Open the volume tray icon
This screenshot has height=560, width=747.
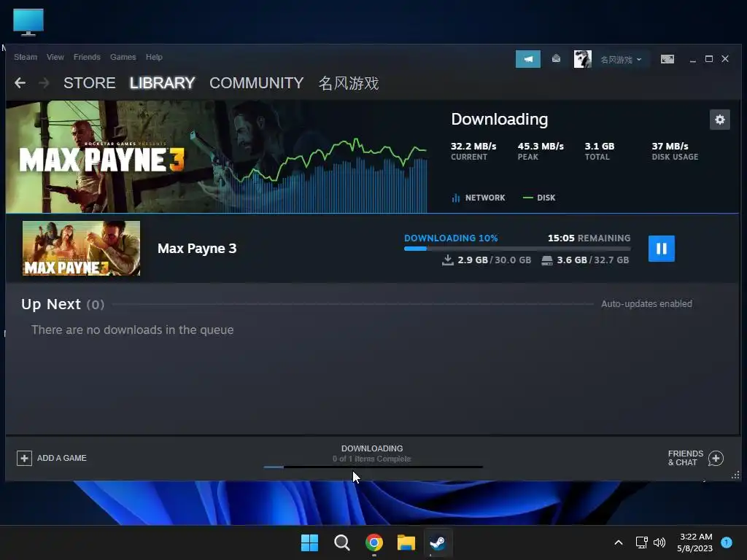[659, 542]
